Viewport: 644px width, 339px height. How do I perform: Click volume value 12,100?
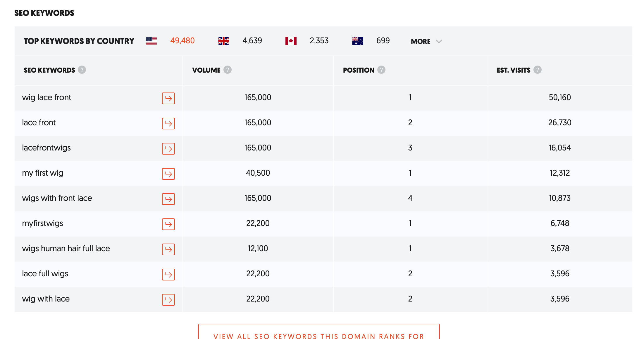click(x=258, y=249)
